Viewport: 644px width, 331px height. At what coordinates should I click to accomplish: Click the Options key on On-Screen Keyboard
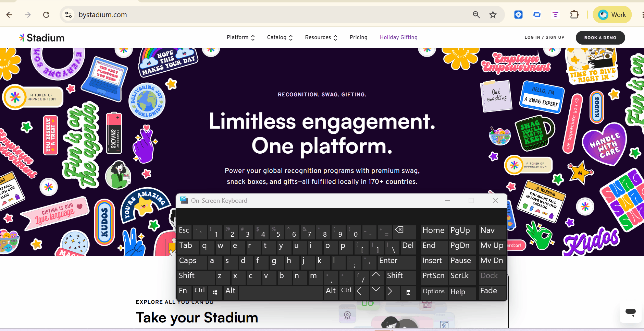point(434,293)
